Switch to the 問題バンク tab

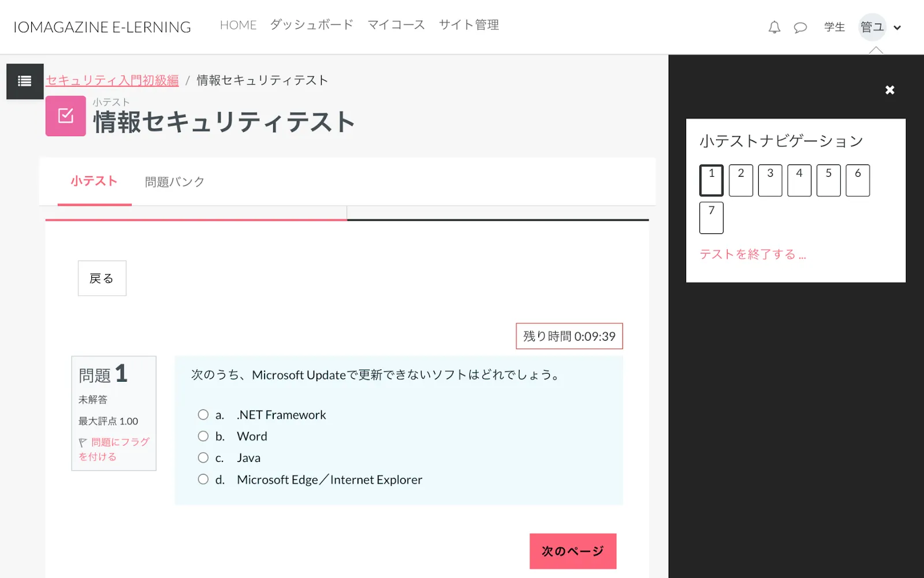(174, 182)
